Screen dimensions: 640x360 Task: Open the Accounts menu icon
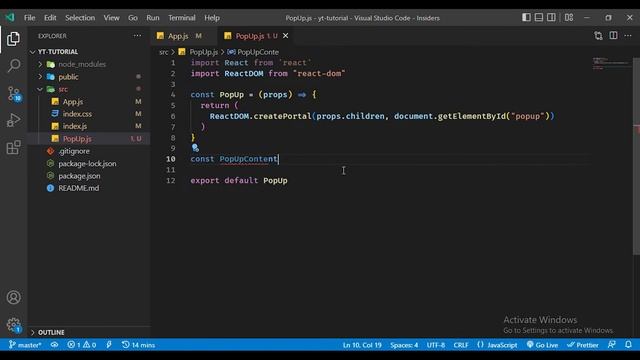pyautogui.click(x=13, y=297)
